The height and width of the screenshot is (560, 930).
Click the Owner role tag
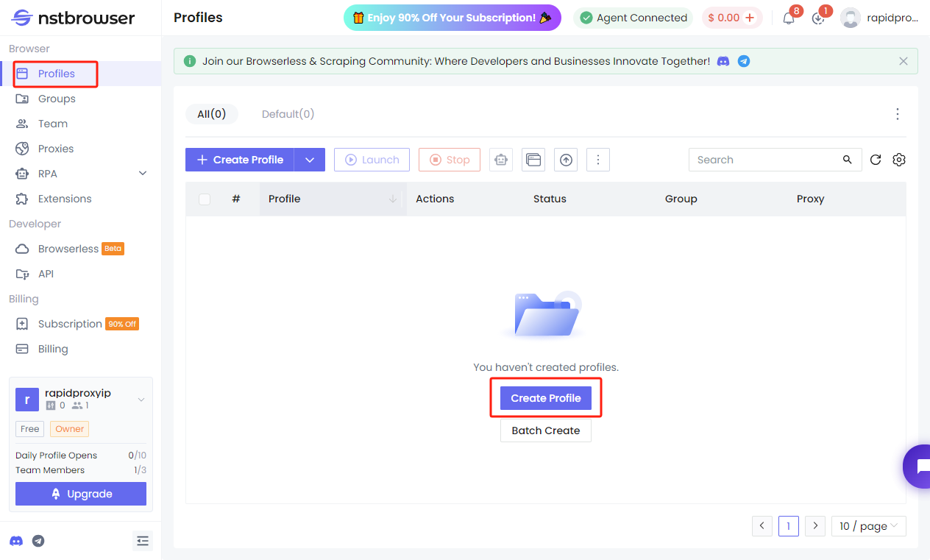pyautogui.click(x=70, y=429)
